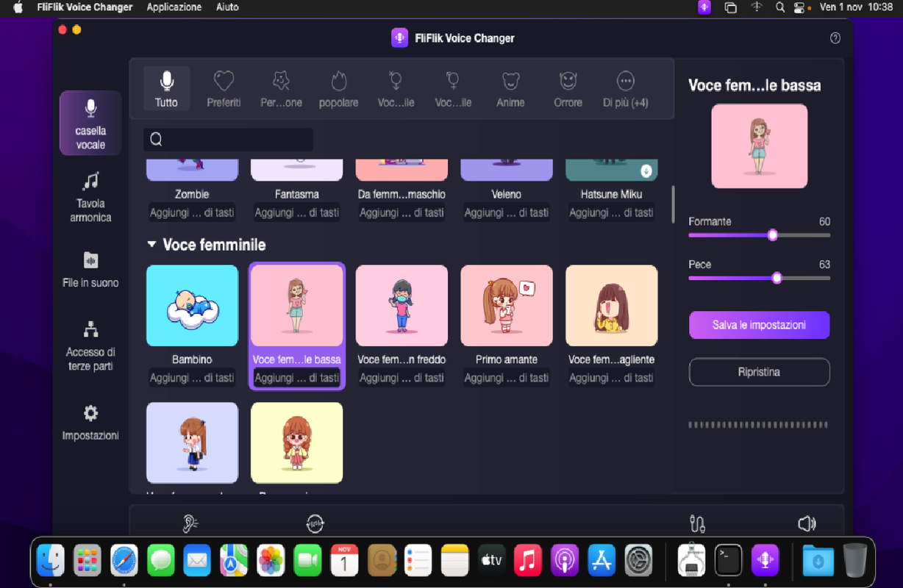Switch to the Per...one category tab

[x=281, y=89]
